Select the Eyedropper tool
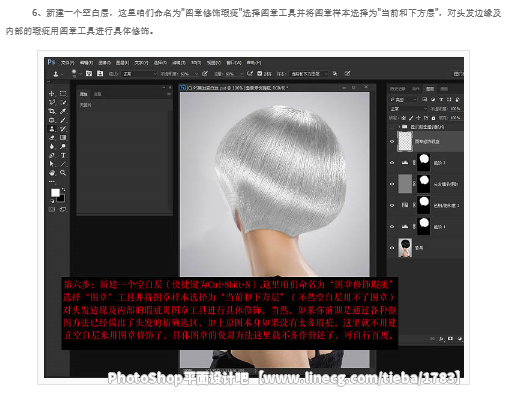The image size is (516, 397). (x=63, y=111)
